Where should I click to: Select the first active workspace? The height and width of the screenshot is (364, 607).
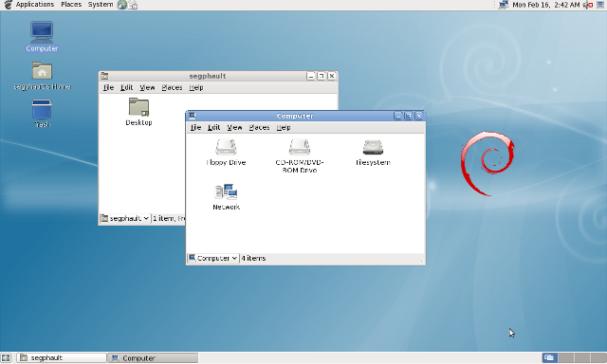[550, 357]
